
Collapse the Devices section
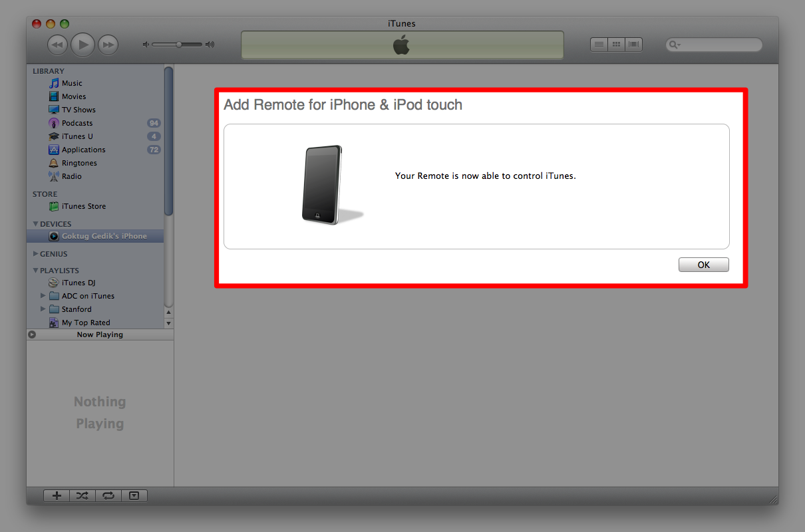coord(36,224)
